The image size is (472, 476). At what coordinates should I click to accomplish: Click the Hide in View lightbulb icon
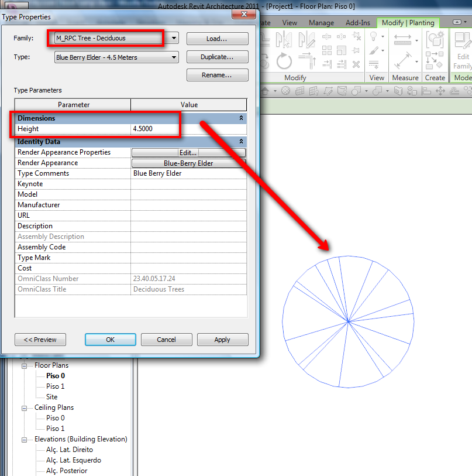[373, 37]
